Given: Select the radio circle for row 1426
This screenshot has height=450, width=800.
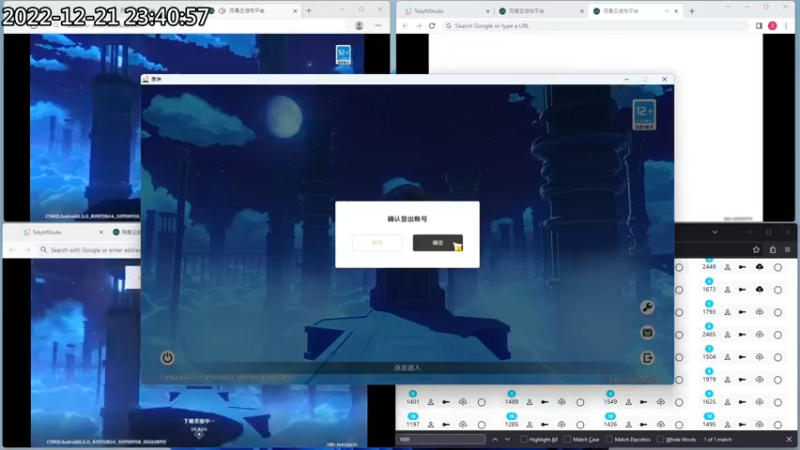Looking at the screenshot, I should tap(679, 424).
